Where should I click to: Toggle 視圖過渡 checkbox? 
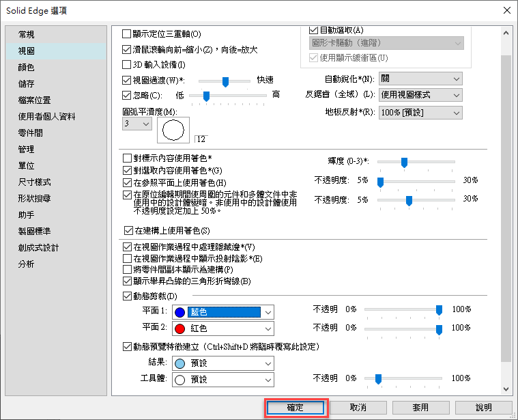tap(126, 80)
